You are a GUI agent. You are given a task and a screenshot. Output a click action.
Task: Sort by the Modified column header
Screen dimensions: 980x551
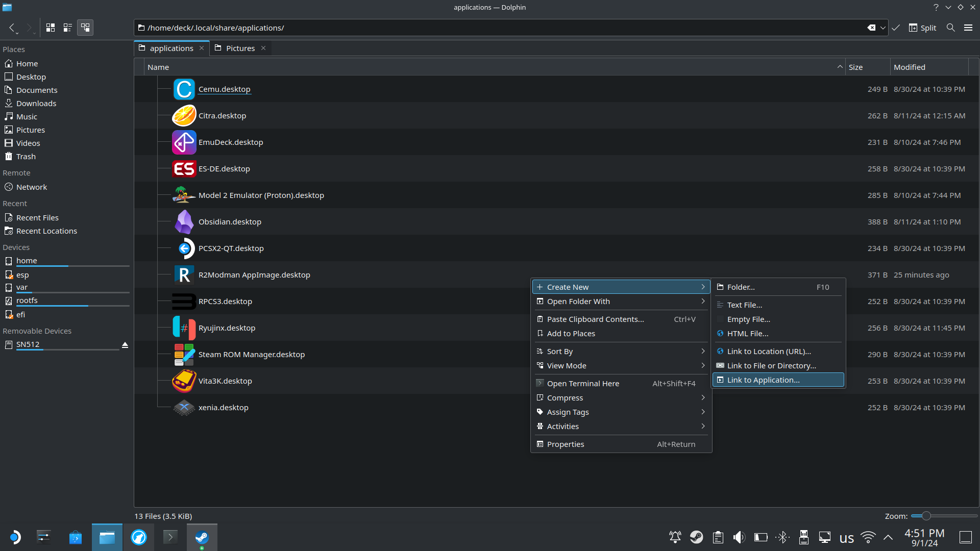(929, 67)
